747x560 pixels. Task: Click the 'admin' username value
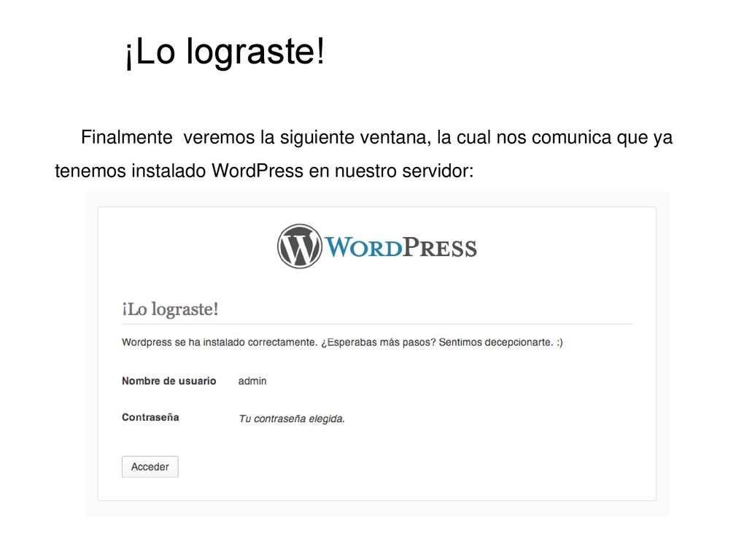click(252, 381)
